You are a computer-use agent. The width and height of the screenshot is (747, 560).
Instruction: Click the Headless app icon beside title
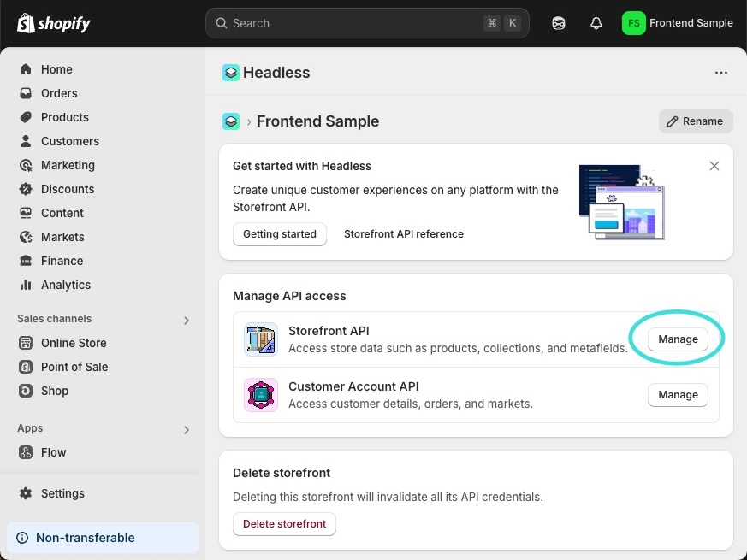(231, 73)
